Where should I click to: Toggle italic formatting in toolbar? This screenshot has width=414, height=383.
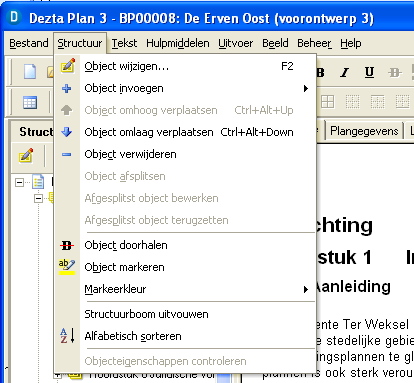tap(344, 72)
